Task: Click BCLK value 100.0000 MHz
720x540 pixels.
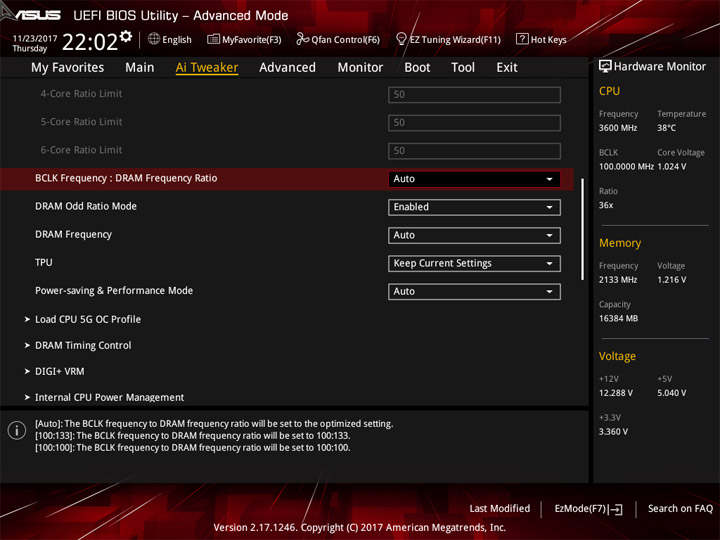Action: click(x=626, y=167)
